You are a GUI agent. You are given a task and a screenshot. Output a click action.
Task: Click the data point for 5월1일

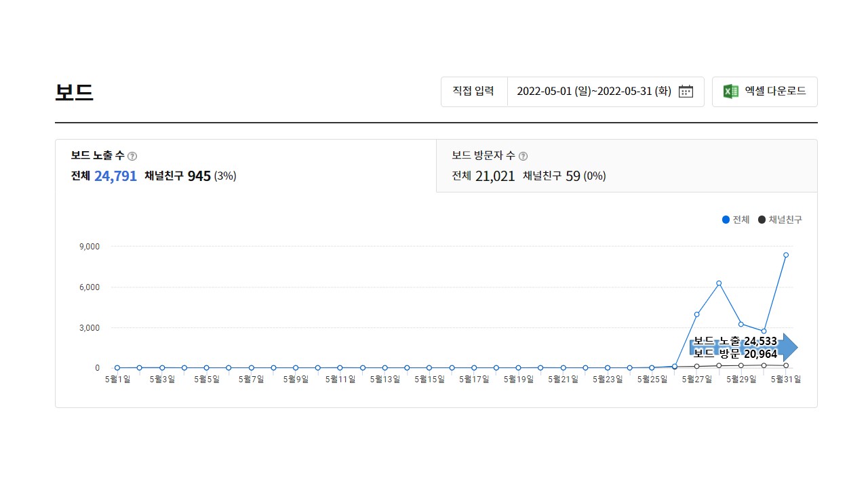[117, 368]
